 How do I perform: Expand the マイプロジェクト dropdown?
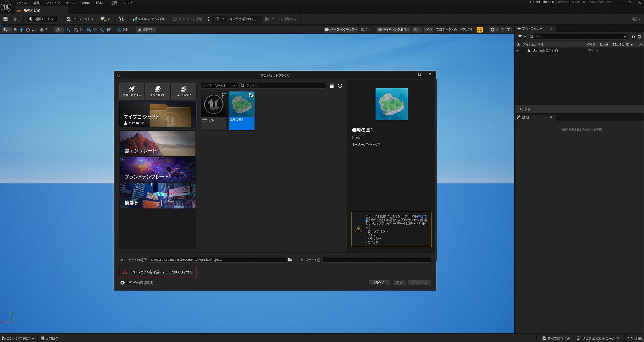219,86
